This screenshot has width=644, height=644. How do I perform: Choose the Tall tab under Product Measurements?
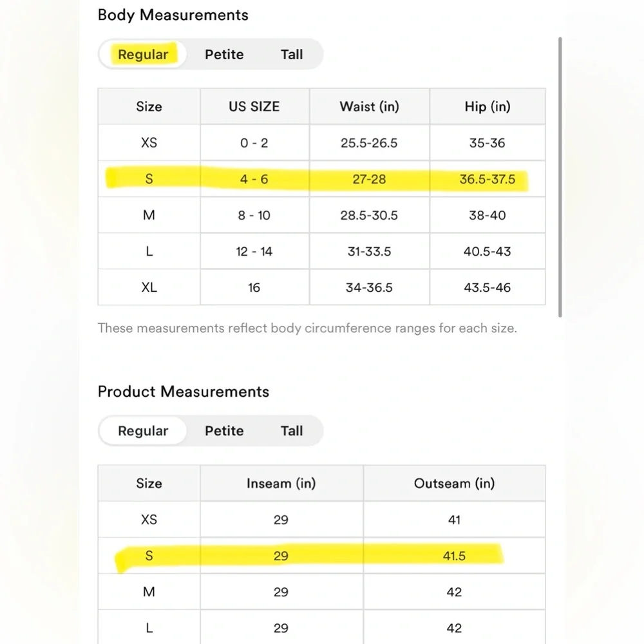[292, 431]
